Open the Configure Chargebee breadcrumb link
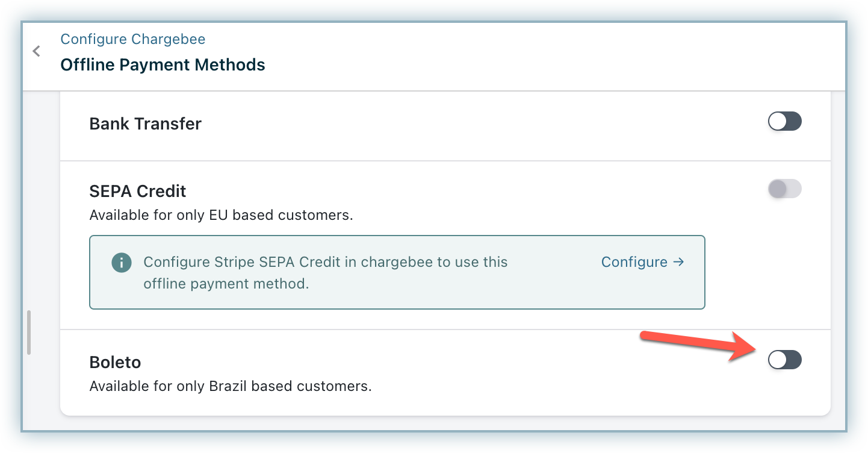Image resolution: width=868 pixels, height=453 pixels. tap(132, 39)
